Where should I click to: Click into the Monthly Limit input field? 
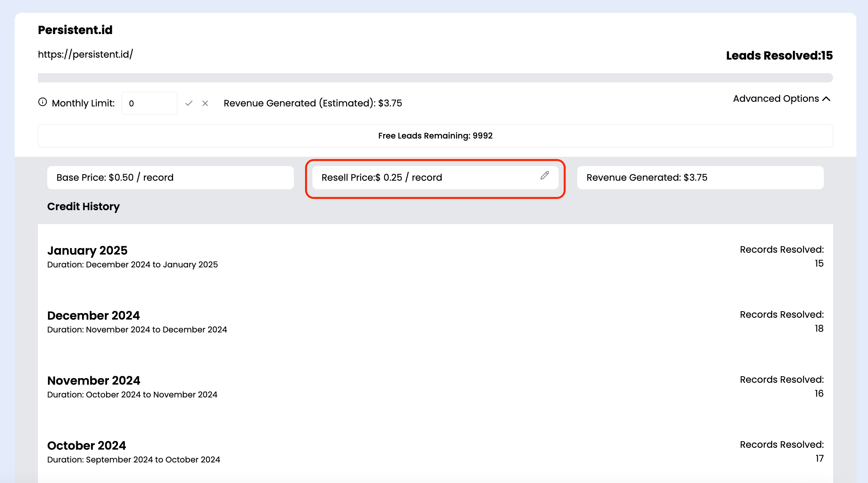149,103
